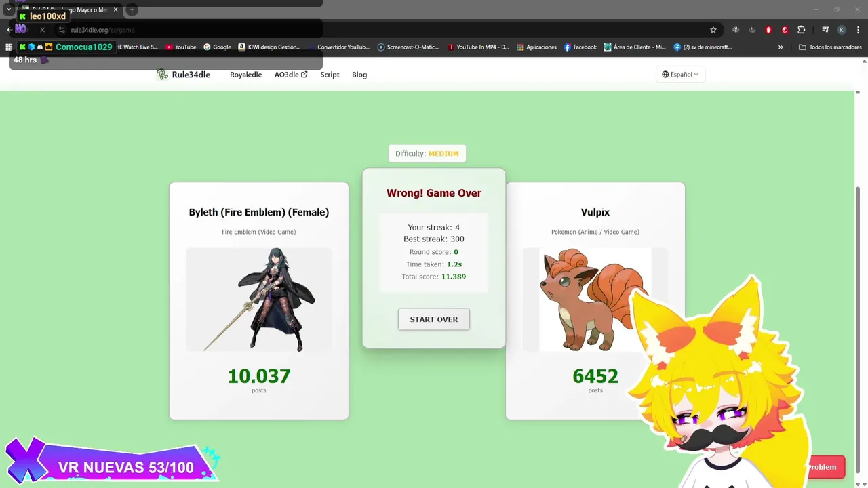
Task: Open the Convertidor YouTube bookmark
Action: point(338,47)
